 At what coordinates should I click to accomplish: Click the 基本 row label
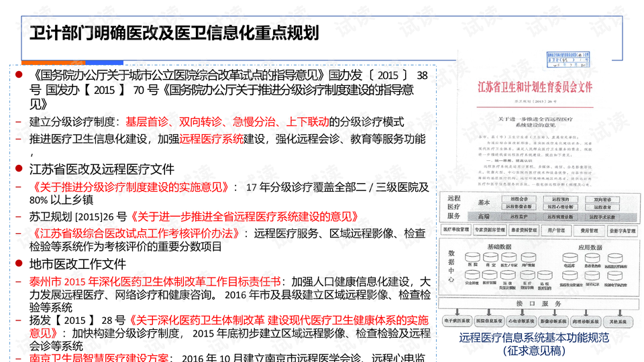[484, 202]
